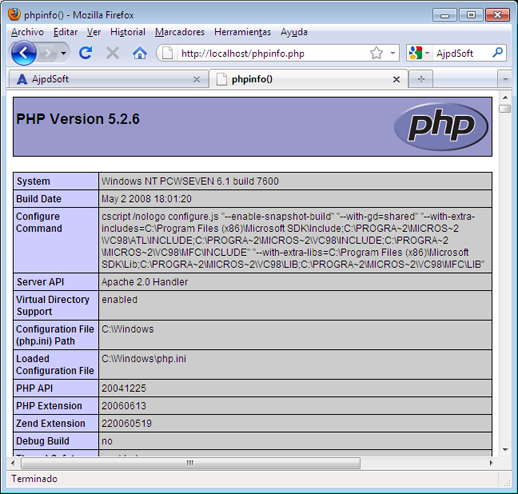Open the Ayuda menu
This screenshot has width=518, height=494.
pos(294,32)
